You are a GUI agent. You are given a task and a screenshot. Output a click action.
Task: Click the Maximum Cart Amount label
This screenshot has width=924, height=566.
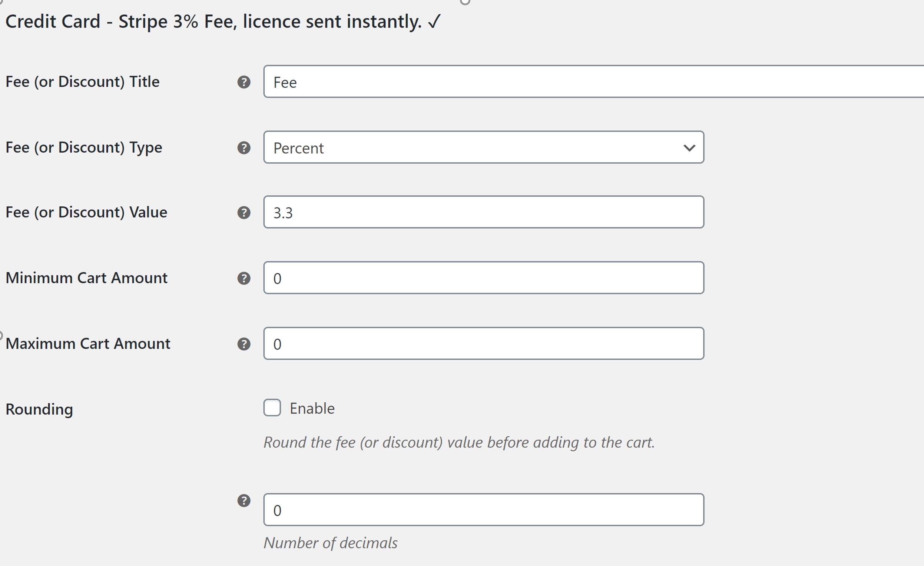pos(88,343)
